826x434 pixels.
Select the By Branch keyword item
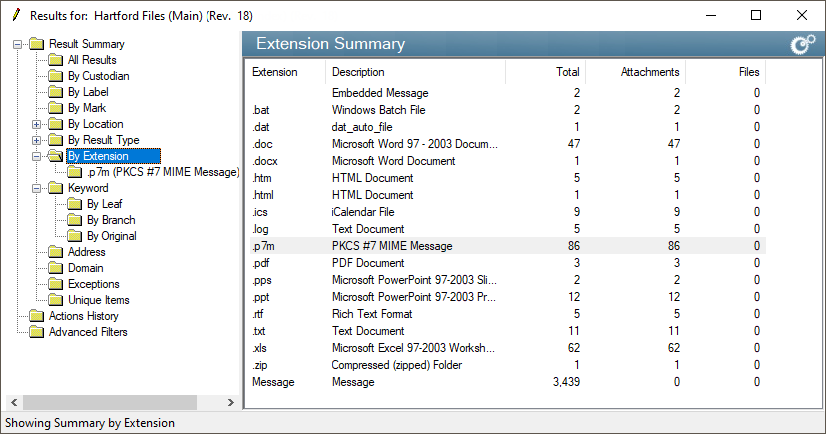coord(110,220)
